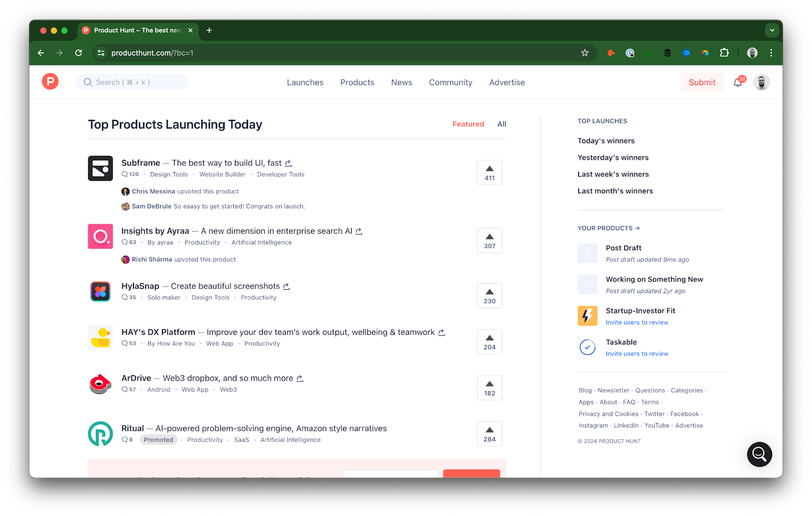Image resolution: width=812 pixels, height=516 pixels.
Task: Click the Subframe product logo
Action: 100,168
